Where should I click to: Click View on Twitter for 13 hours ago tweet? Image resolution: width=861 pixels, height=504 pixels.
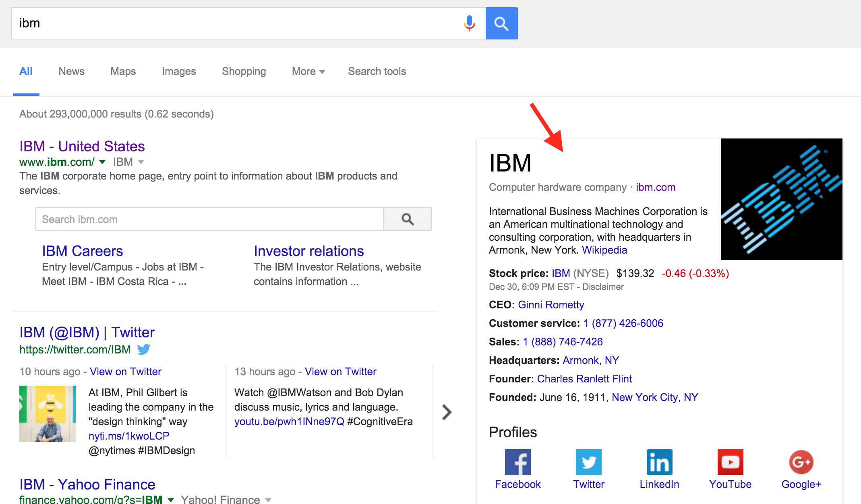click(340, 372)
